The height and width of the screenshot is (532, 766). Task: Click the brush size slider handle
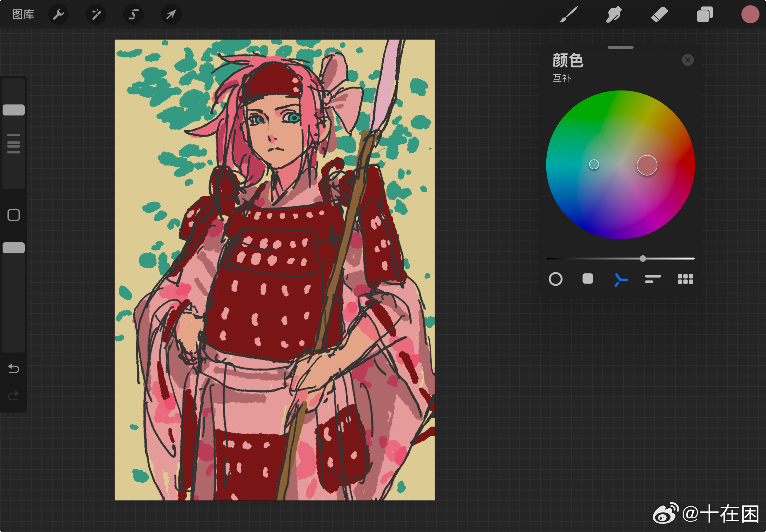coord(14,110)
